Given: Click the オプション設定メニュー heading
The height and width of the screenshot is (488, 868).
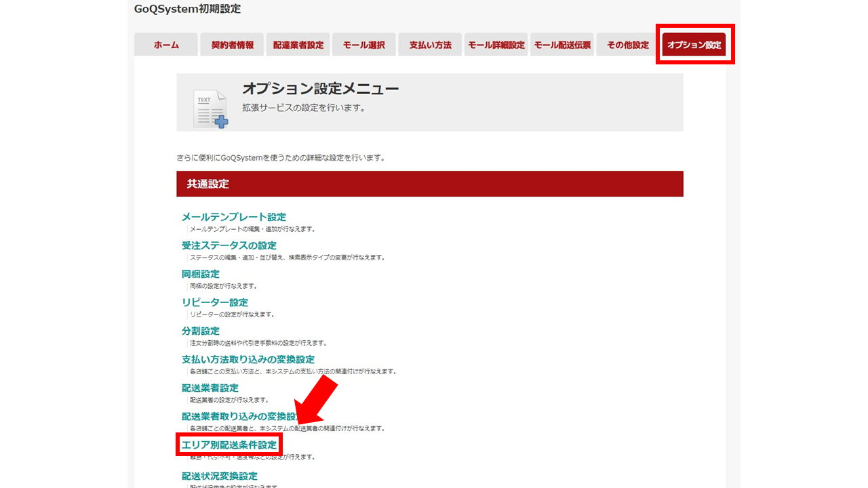Looking at the screenshot, I should tap(321, 89).
